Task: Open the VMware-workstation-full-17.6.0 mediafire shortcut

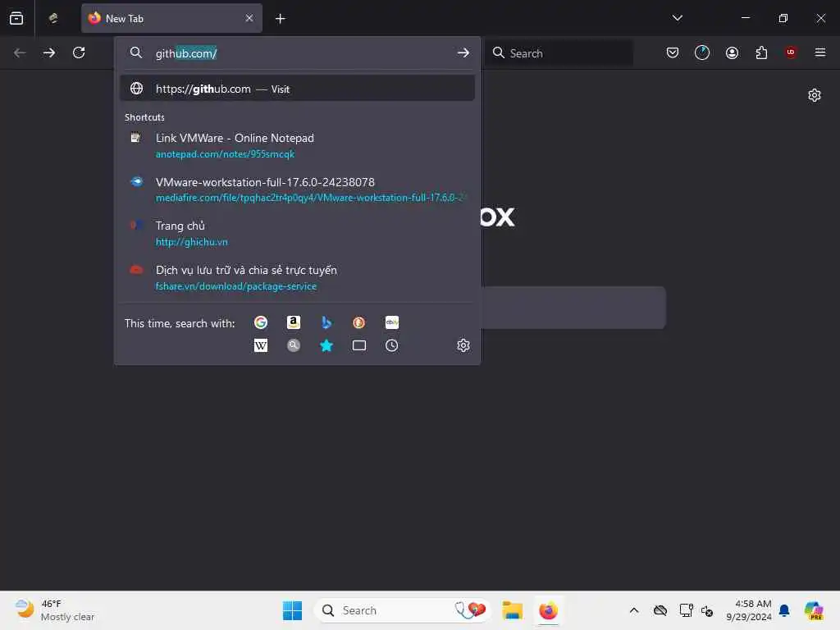Action: [x=297, y=189]
